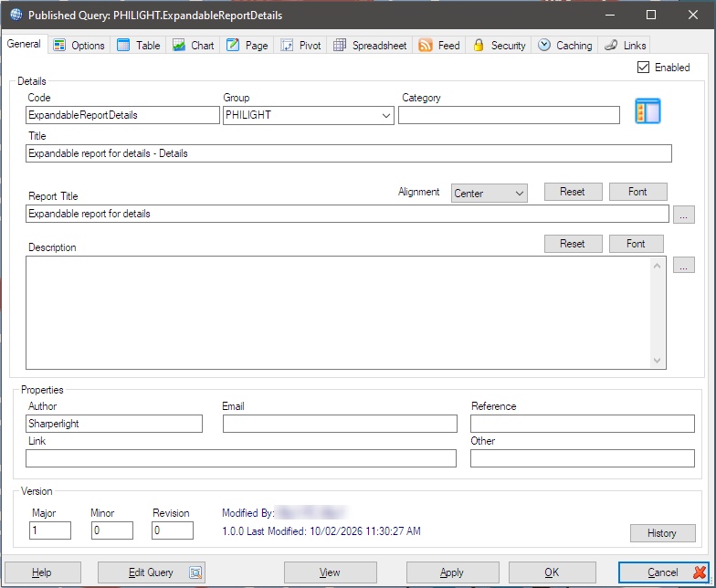The image size is (716, 588).
Task: Click the Options tab icon
Action: (59, 46)
